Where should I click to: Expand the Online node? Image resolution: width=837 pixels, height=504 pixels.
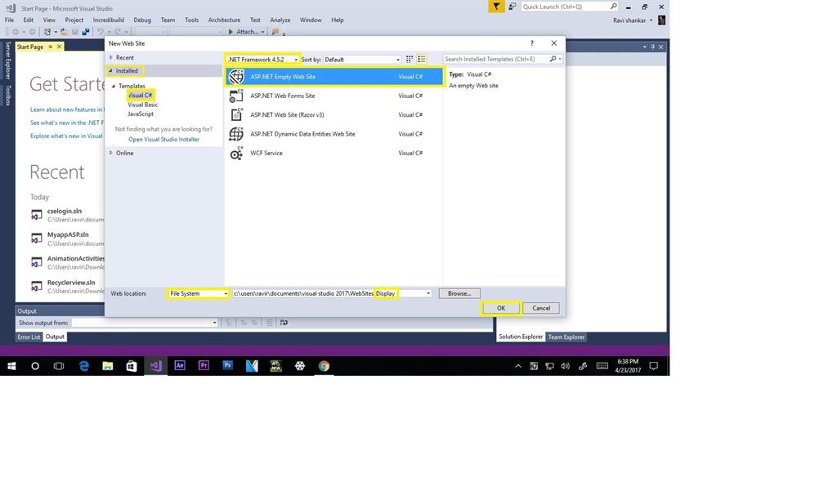tap(111, 153)
